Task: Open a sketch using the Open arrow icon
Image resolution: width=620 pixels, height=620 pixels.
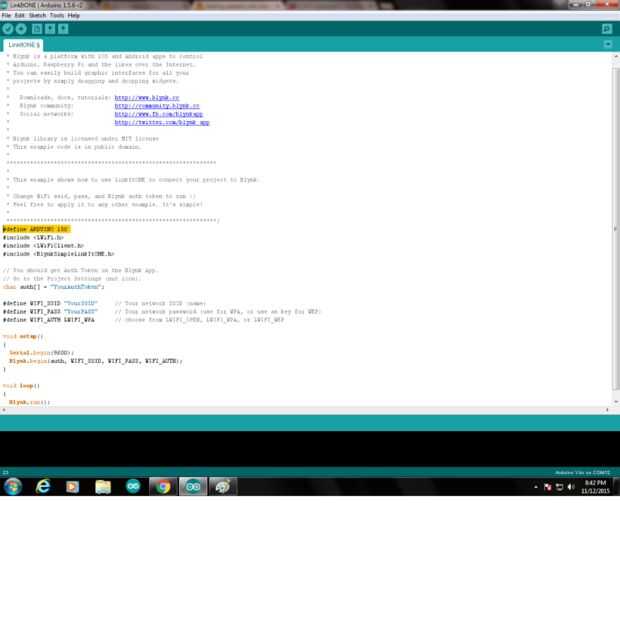Action: pyautogui.click(x=50, y=29)
